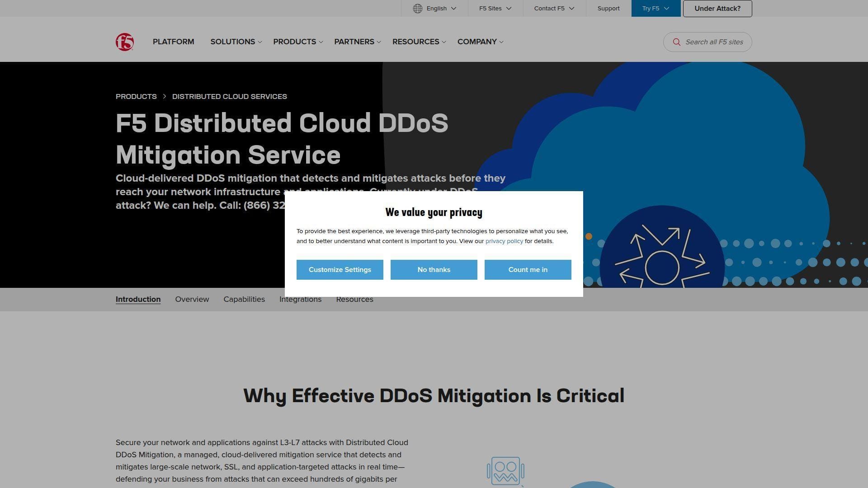Open the English language dropdown

(434, 9)
